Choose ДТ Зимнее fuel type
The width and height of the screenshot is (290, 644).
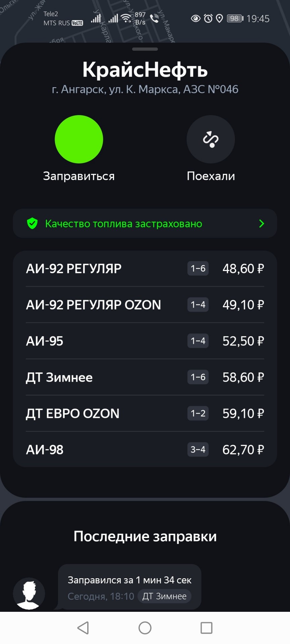[145, 377]
